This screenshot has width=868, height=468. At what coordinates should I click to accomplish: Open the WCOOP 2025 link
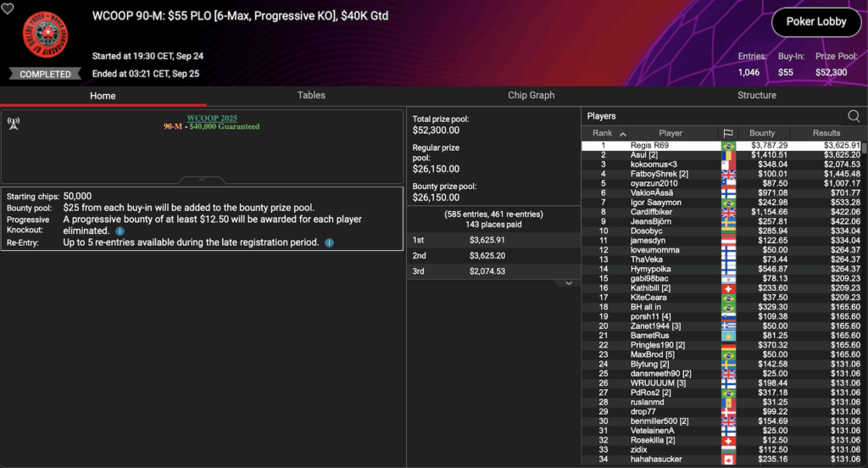point(214,118)
